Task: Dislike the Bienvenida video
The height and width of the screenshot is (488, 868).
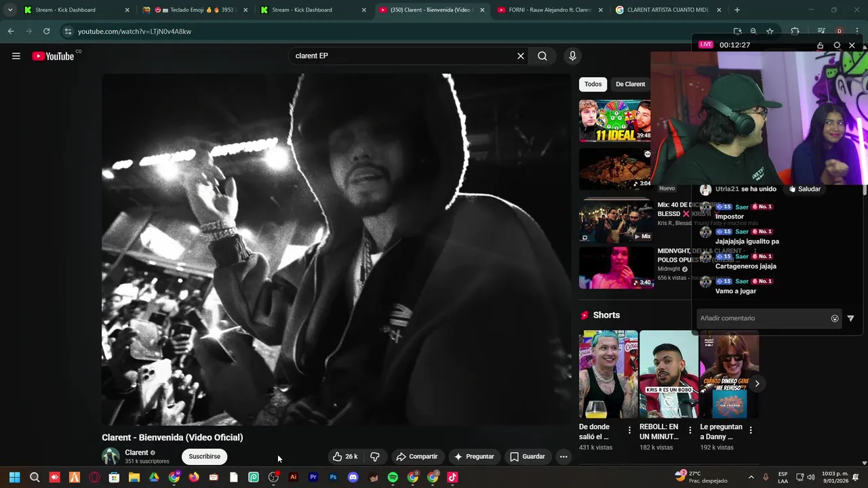Action: click(x=375, y=457)
